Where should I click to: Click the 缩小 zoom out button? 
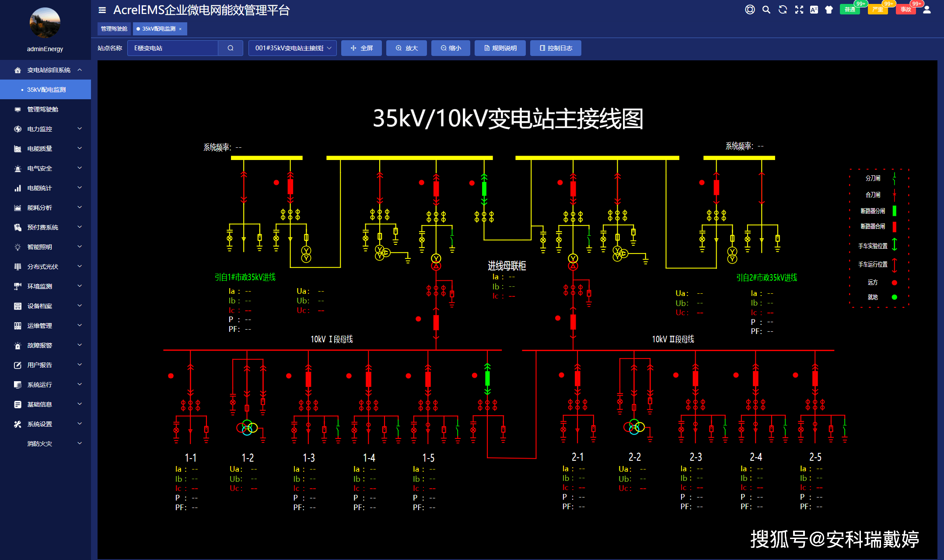coord(451,48)
